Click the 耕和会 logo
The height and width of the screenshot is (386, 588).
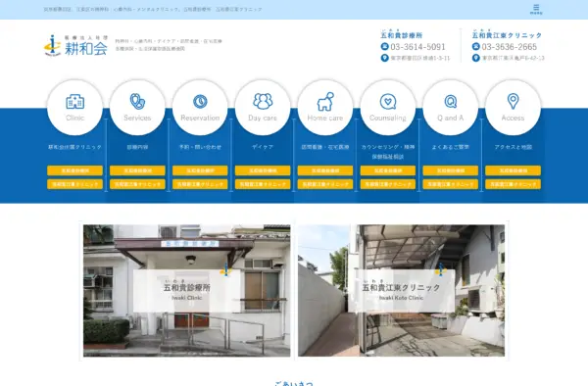tap(76, 45)
